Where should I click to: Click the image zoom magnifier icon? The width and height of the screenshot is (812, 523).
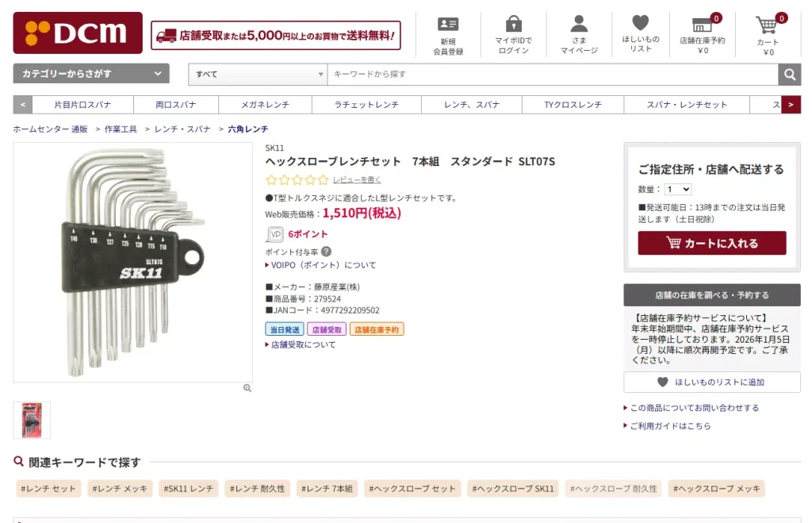tap(247, 387)
